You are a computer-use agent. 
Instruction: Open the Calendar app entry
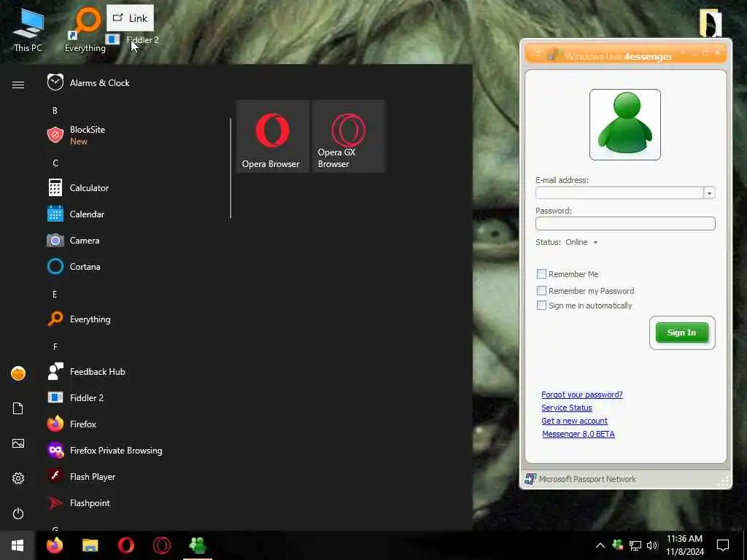(76, 214)
